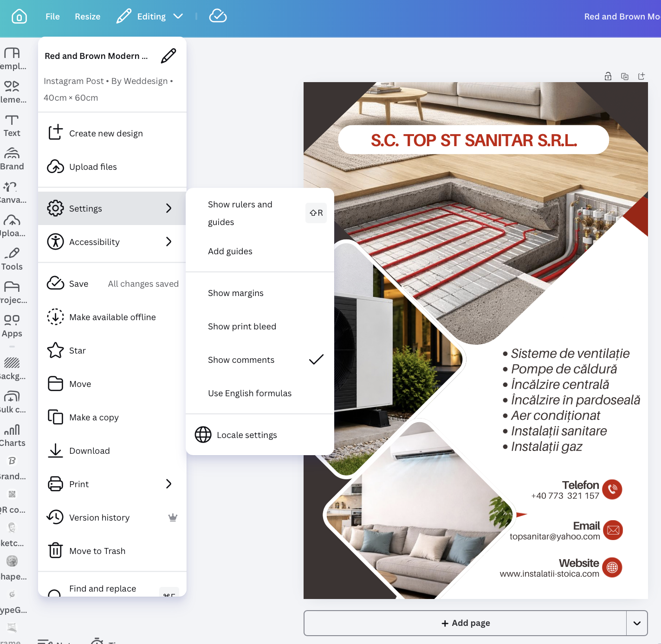This screenshot has height=644, width=661.
Task: Click the crown premium icon
Action: tap(173, 517)
